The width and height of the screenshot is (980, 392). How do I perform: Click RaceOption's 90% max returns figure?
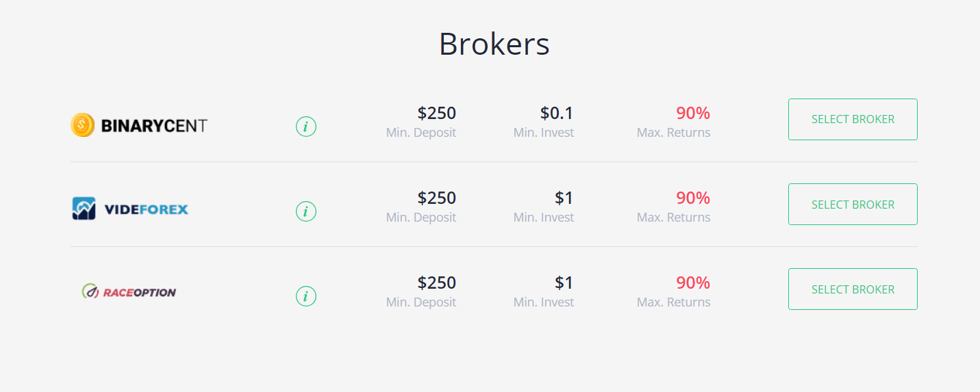click(x=693, y=283)
